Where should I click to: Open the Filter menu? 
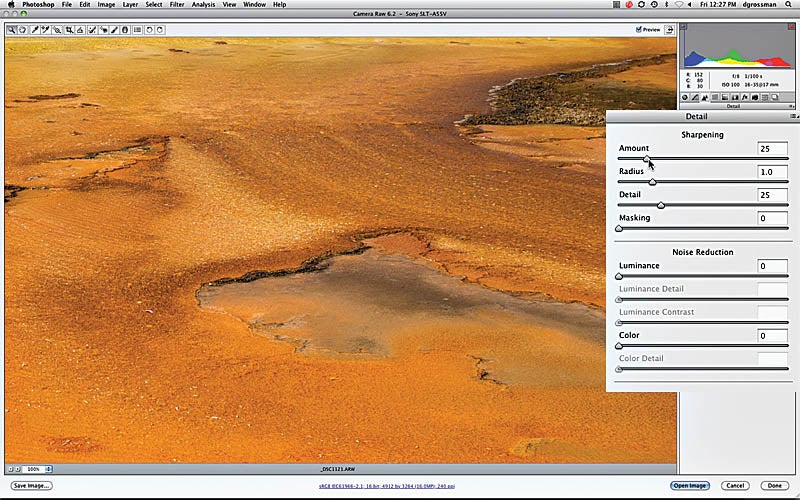[177, 5]
